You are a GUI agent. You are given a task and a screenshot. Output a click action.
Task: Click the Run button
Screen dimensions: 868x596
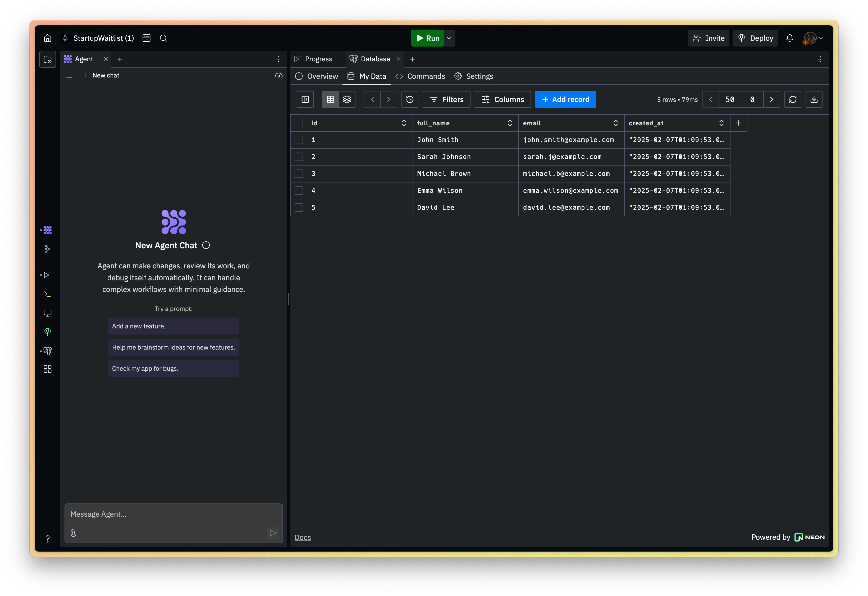click(428, 38)
